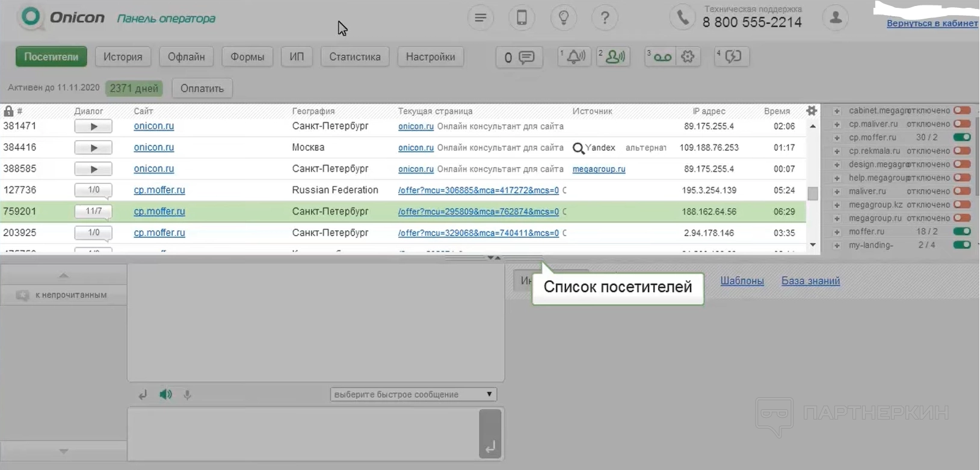Open the mobile app phone icon
Viewport: 980px width, 470px height.
coord(522,18)
